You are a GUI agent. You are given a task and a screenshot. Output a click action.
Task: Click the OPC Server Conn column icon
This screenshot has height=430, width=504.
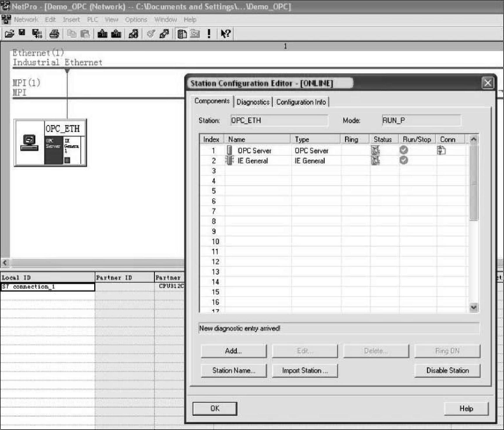pos(441,150)
